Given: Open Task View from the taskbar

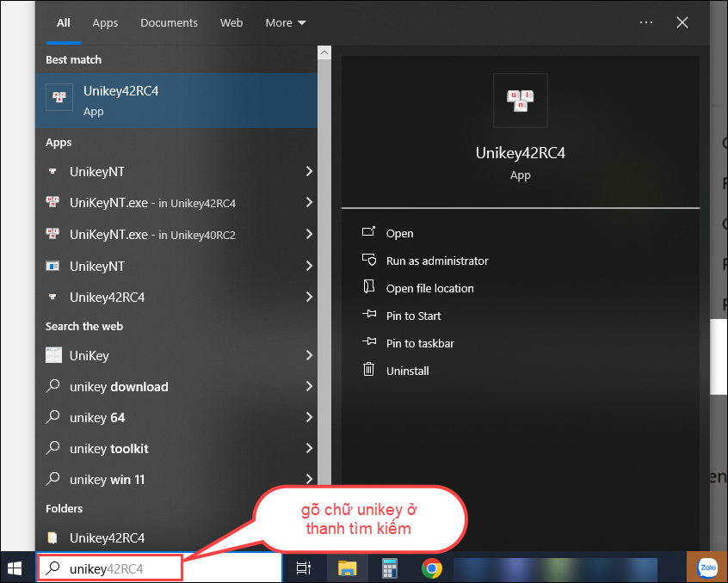Looking at the screenshot, I should pyautogui.click(x=304, y=568).
